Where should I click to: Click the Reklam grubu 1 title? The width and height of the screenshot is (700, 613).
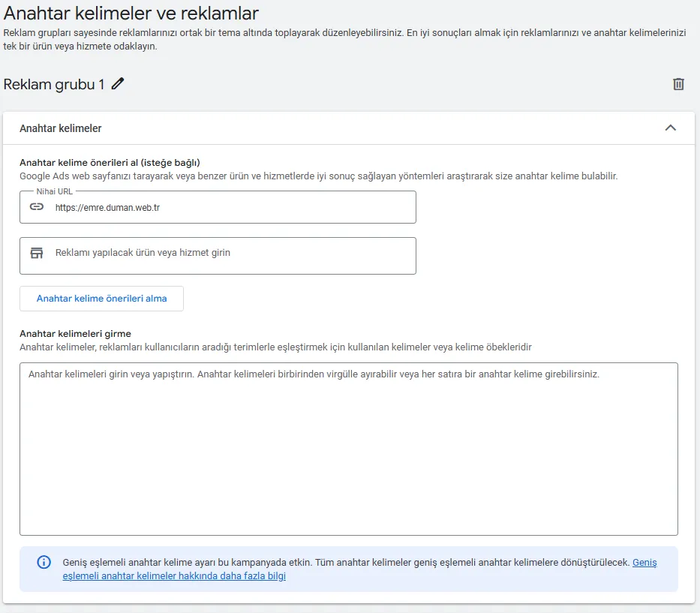(x=53, y=84)
